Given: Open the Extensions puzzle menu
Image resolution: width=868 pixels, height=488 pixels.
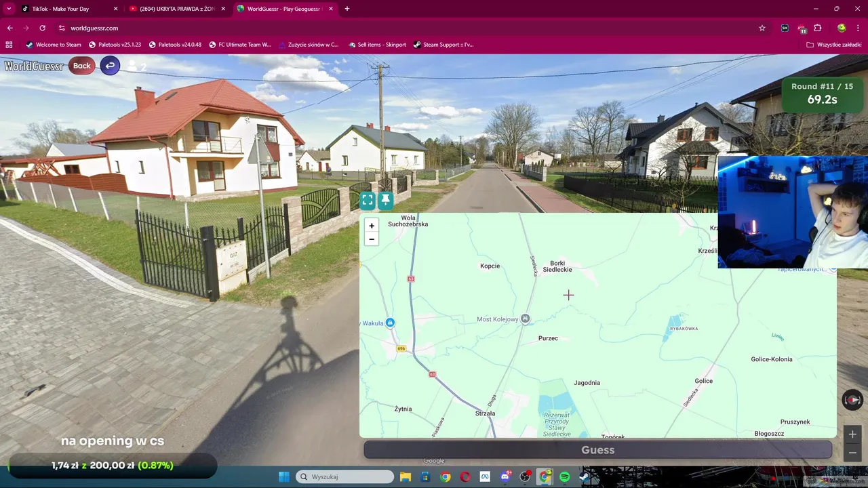Looking at the screenshot, I should (818, 28).
